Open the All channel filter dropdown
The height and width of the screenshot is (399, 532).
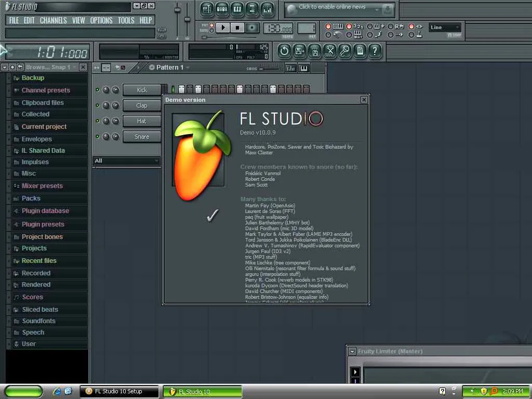coord(127,161)
